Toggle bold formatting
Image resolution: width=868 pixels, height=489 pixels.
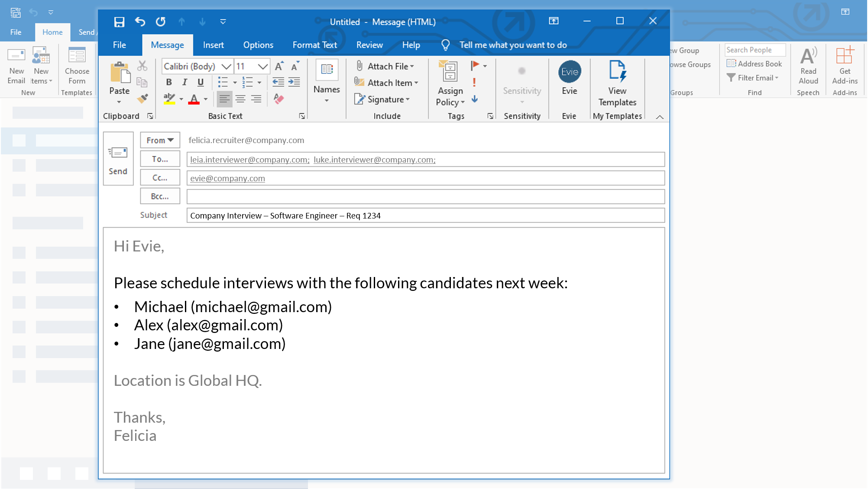pos(169,82)
